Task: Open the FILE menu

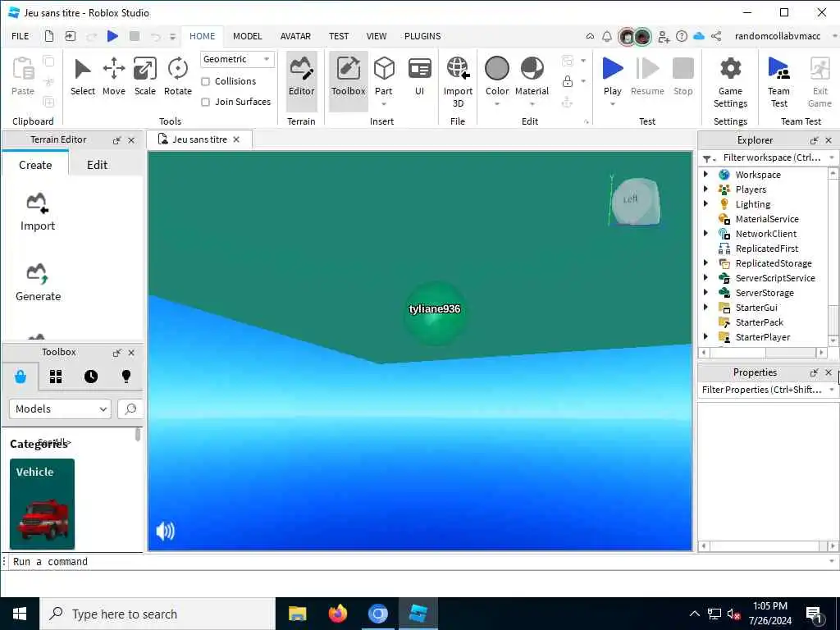Action: tap(21, 36)
